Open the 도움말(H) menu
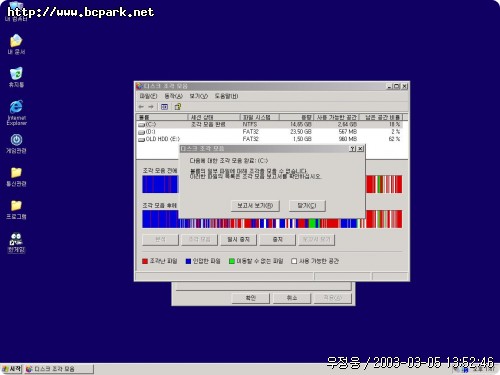The image size is (500, 375). [x=226, y=96]
